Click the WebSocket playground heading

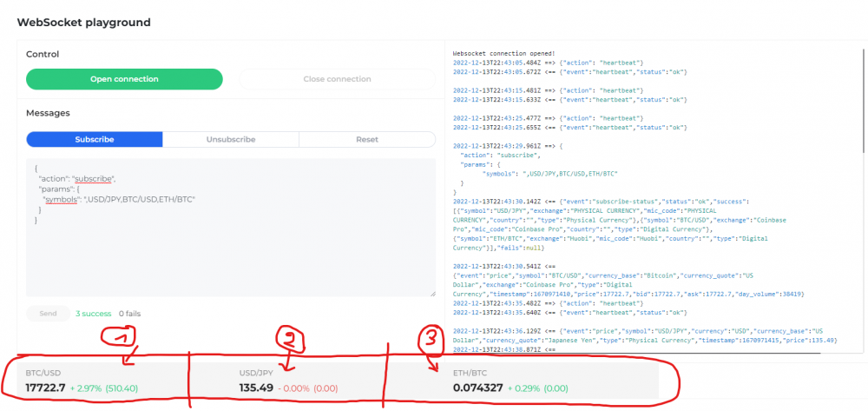coord(83,23)
